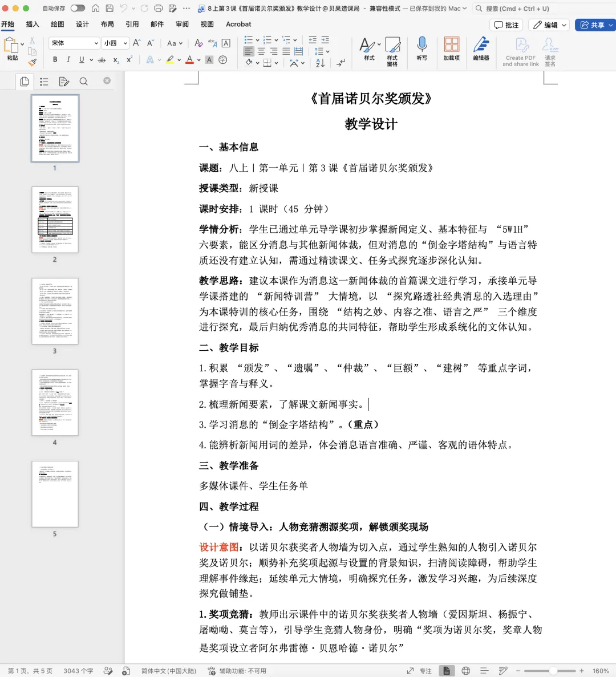This screenshot has height=677, width=616.
Task: Click the Format Painter brush icon
Action: click(x=33, y=63)
